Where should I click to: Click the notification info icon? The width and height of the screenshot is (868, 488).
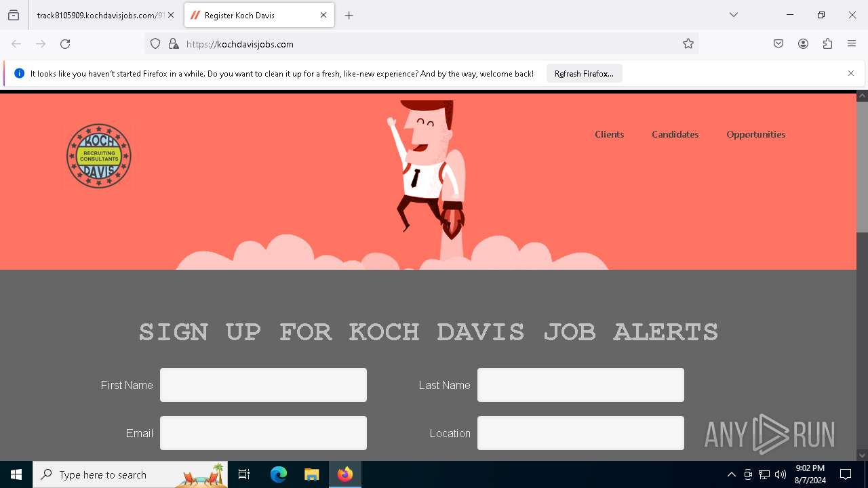pos(19,73)
